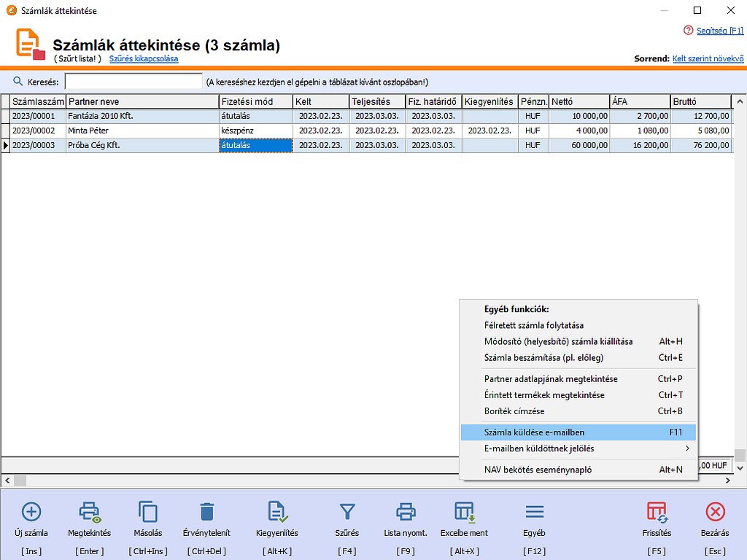Click the Szűrés funnel icon
Viewport: 747px width, 560px height.
tap(347, 511)
